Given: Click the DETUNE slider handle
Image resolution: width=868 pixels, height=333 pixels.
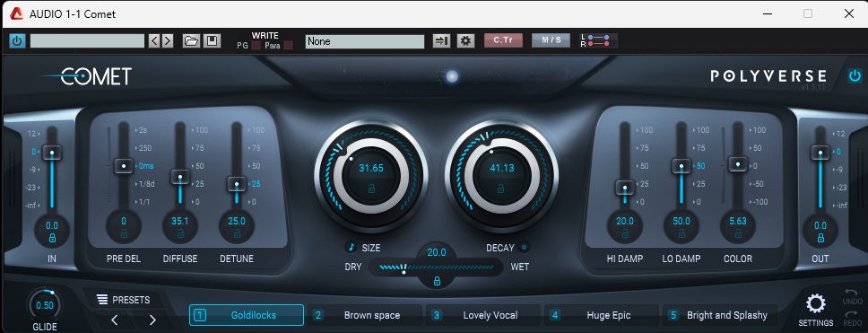Looking at the screenshot, I should coord(237,184).
